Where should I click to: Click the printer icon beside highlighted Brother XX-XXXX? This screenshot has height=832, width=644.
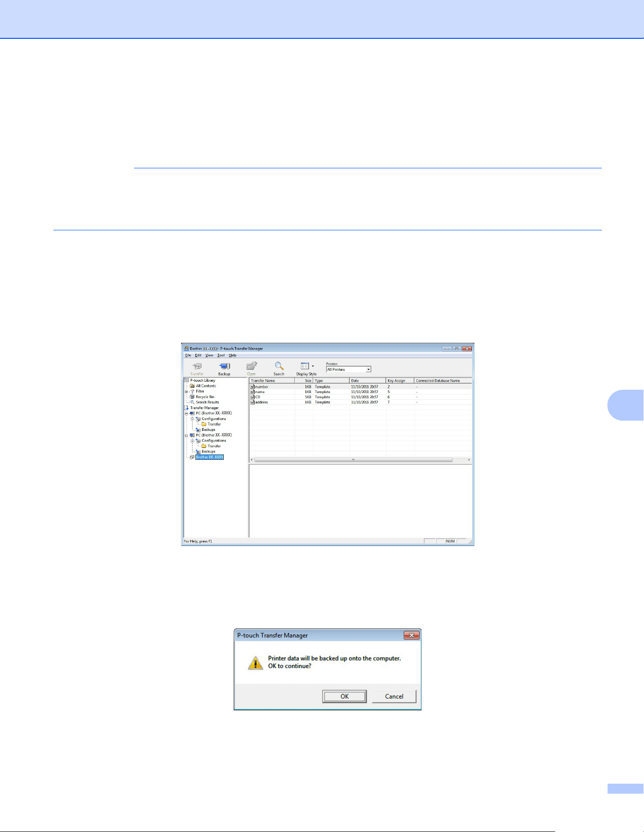[192, 457]
